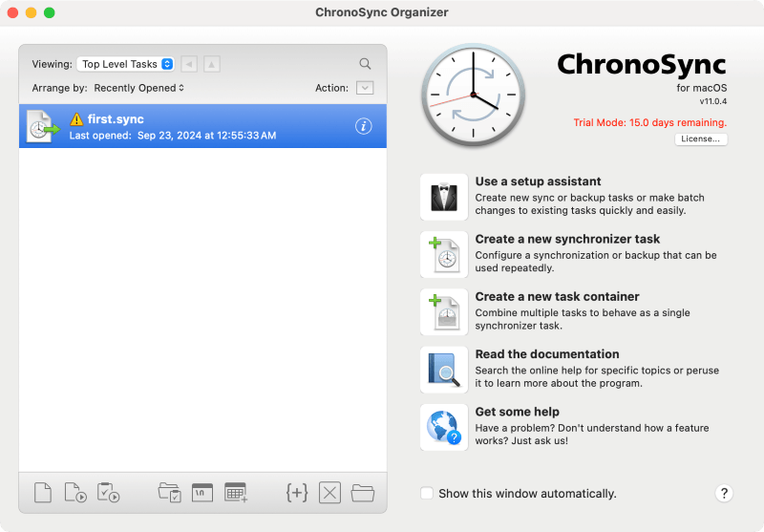Click the first.sync task document icon
This screenshot has height=532, width=764.
pos(43,126)
